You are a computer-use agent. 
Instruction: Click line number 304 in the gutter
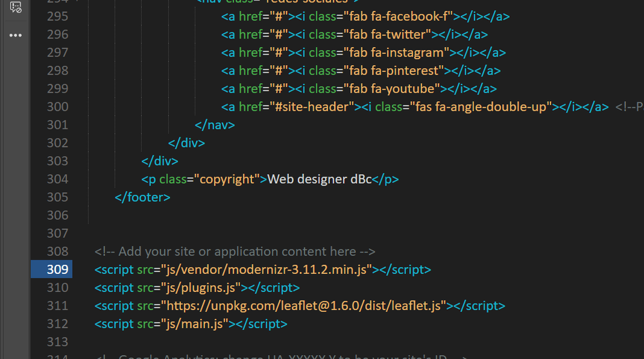pos(57,179)
